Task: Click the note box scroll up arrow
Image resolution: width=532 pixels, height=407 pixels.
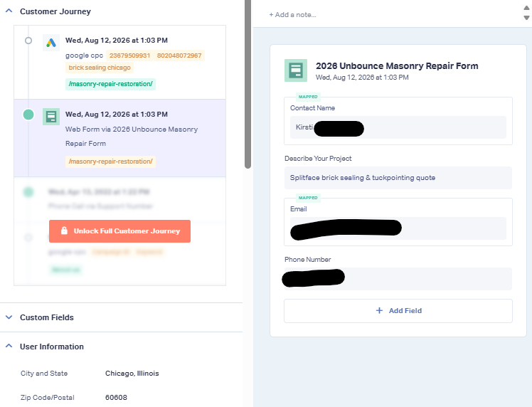Action: click(x=526, y=8)
